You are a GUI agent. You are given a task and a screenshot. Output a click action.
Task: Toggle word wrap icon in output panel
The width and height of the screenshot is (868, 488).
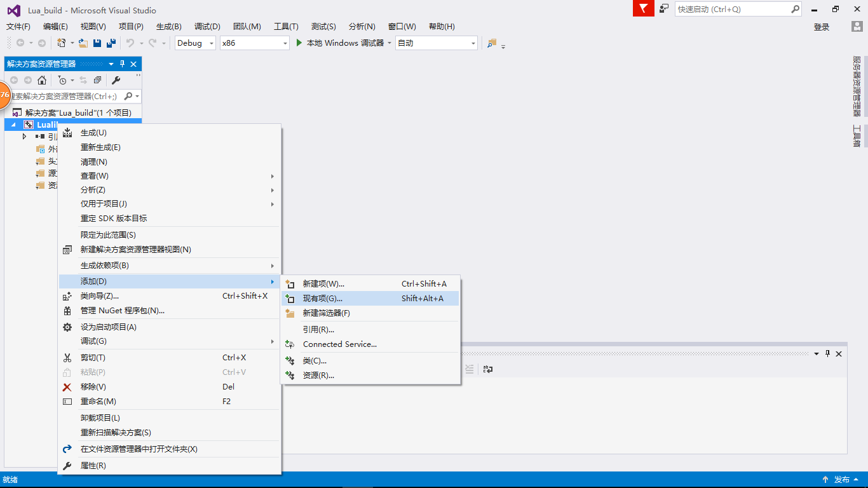[x=487, y=369]
